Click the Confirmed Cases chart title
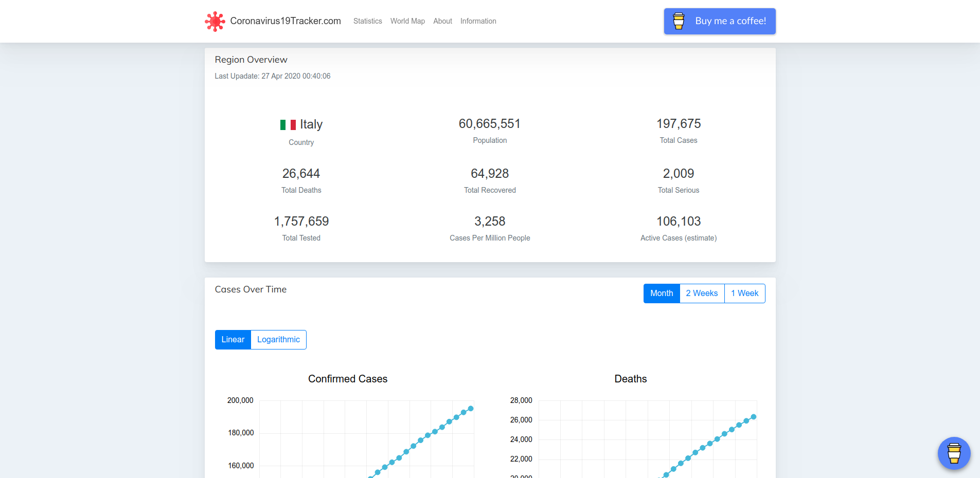 pos(347,379)
